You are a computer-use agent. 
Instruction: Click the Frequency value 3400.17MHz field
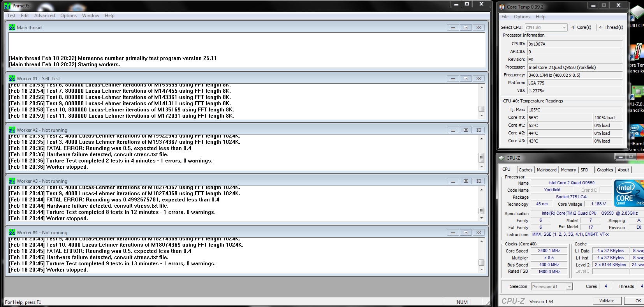(x=575, y=75)
